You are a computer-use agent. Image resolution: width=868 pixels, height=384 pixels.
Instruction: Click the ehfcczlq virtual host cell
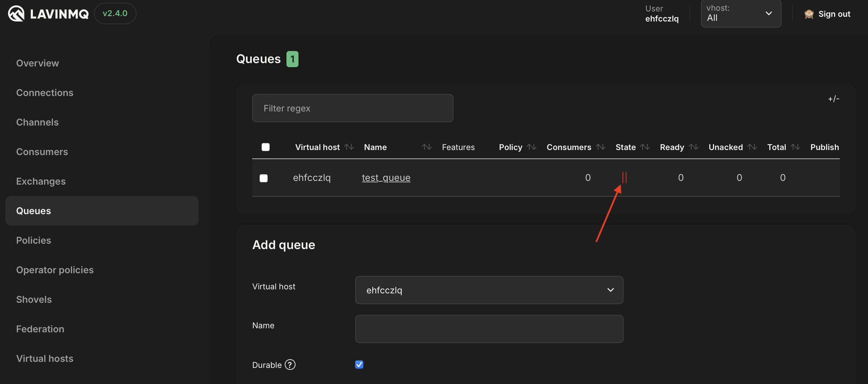tap(312, 178)
